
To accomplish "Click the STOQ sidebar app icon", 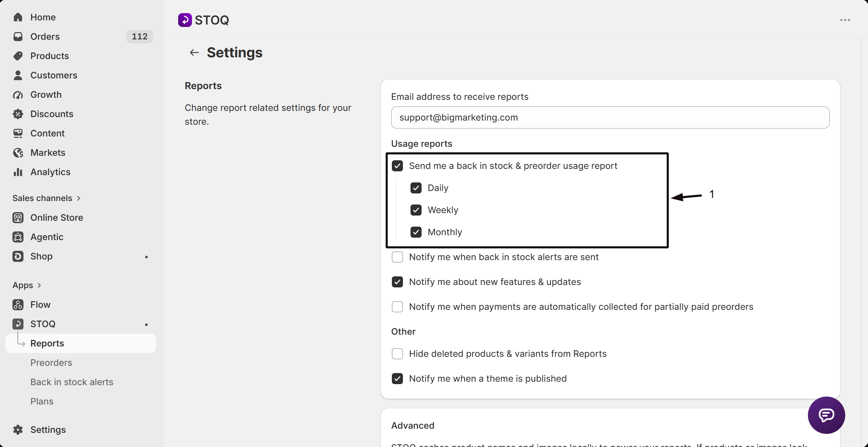I will (18, 324).
